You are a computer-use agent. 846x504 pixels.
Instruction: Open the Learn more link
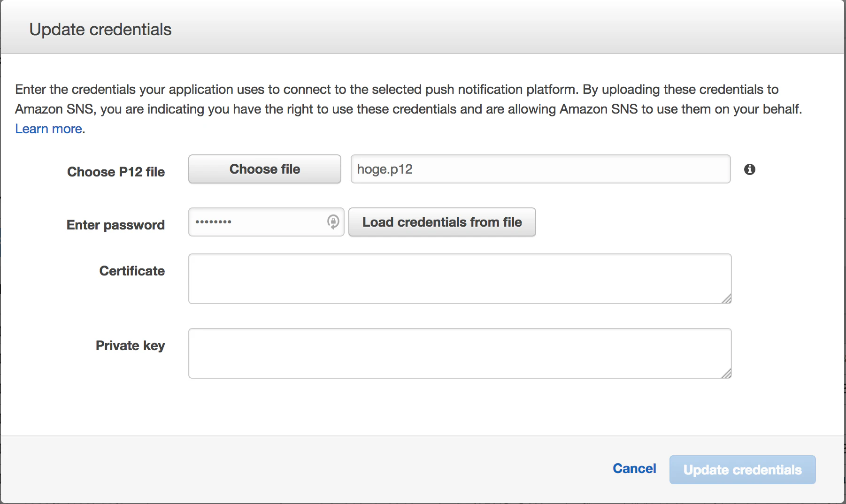tap(49, 129)
